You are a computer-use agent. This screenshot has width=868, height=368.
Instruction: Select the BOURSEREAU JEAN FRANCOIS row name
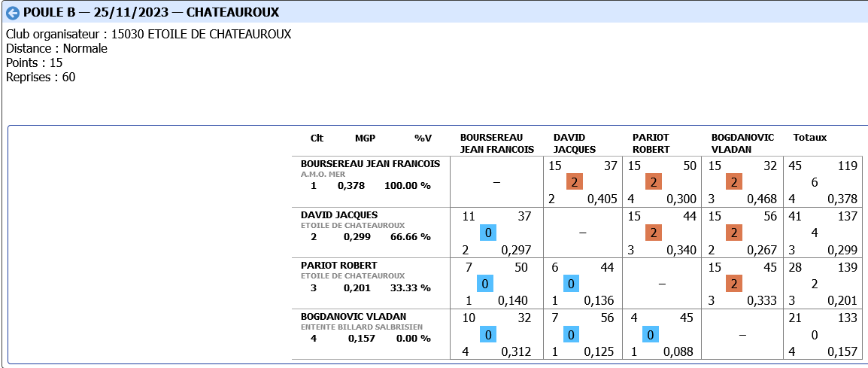click(x=370, y=164)
